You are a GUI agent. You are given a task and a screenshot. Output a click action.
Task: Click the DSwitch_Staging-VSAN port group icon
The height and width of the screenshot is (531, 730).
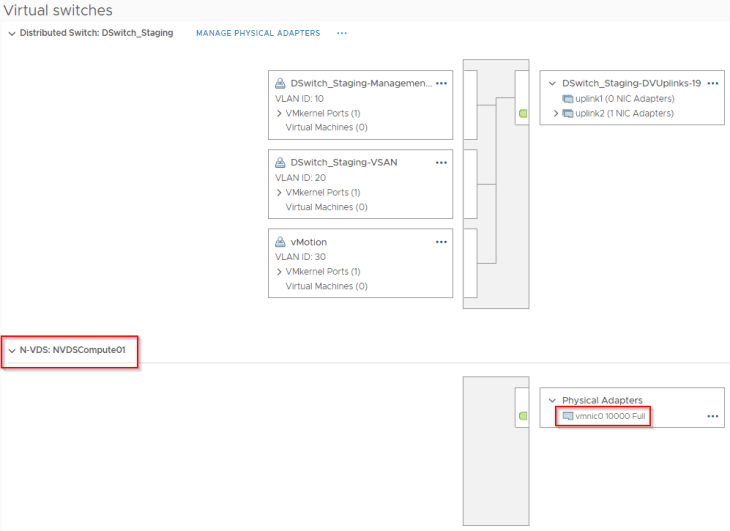pos(281,163)
